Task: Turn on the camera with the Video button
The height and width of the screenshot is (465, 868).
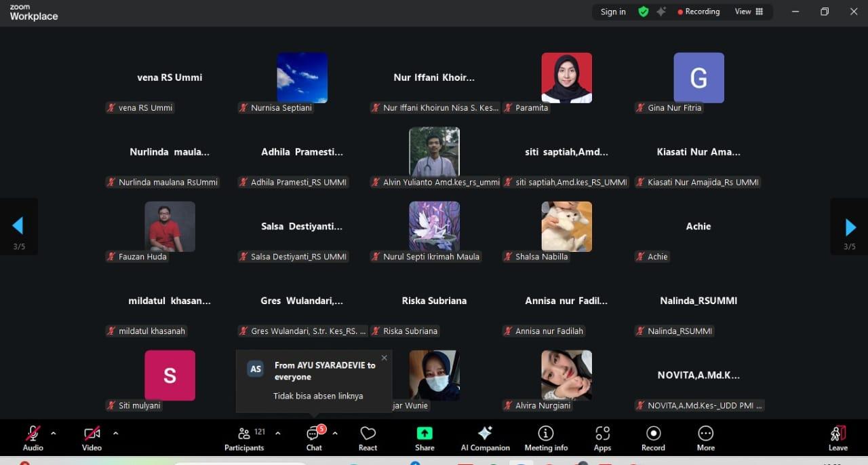Action: (x=92, y=437)
